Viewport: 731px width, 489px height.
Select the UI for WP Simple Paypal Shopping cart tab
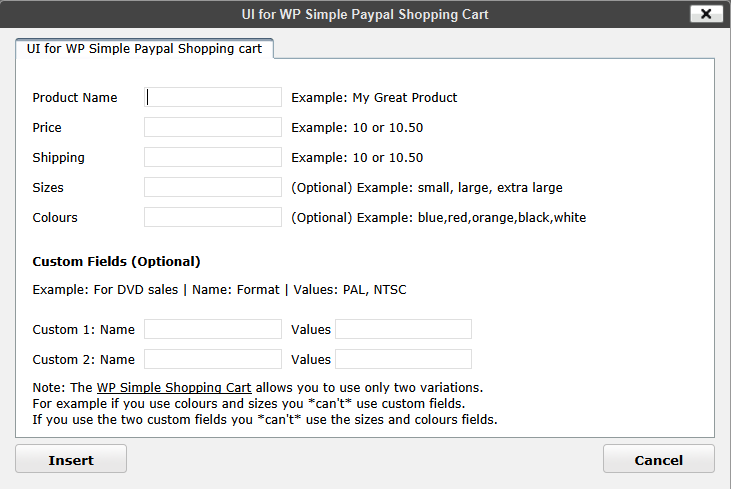click(x=144, y=48)
